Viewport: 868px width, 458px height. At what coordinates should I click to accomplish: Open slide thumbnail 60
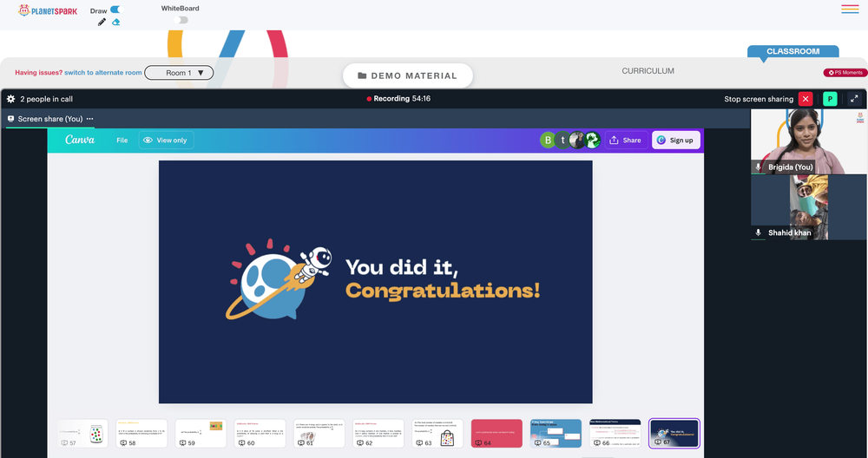point(260,433)
